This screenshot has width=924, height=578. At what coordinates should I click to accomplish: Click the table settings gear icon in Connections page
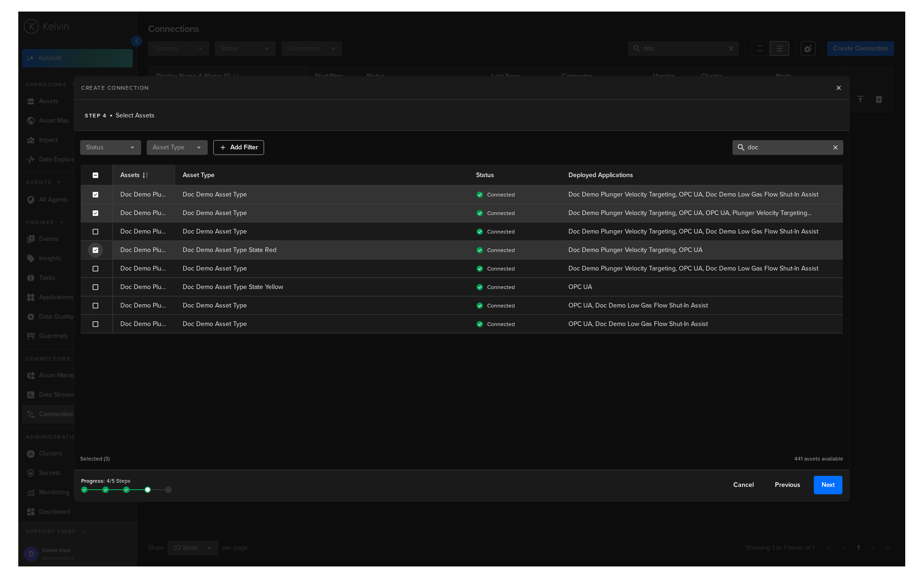pos(808,49)
